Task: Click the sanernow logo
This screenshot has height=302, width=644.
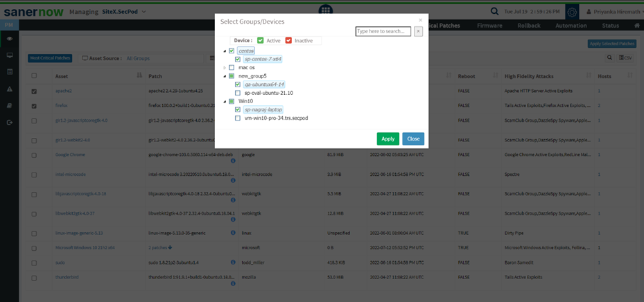Action: pyautogui.click(x=34, y=12)
